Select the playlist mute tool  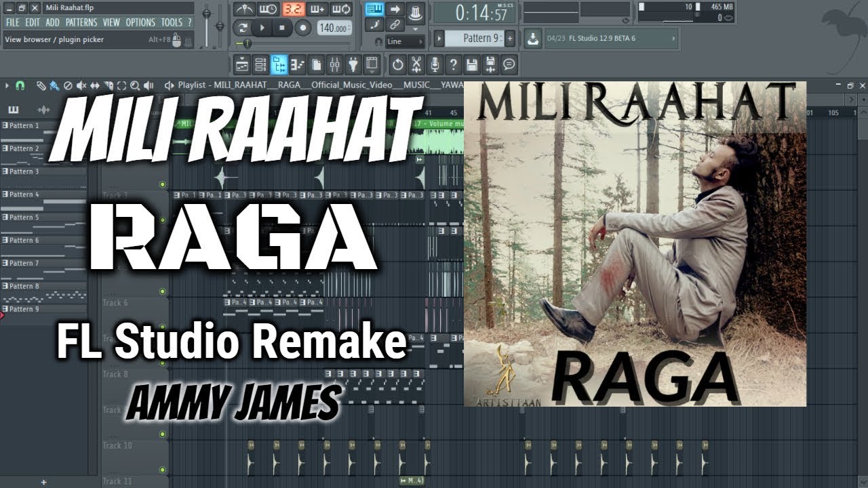click(81, 85)
